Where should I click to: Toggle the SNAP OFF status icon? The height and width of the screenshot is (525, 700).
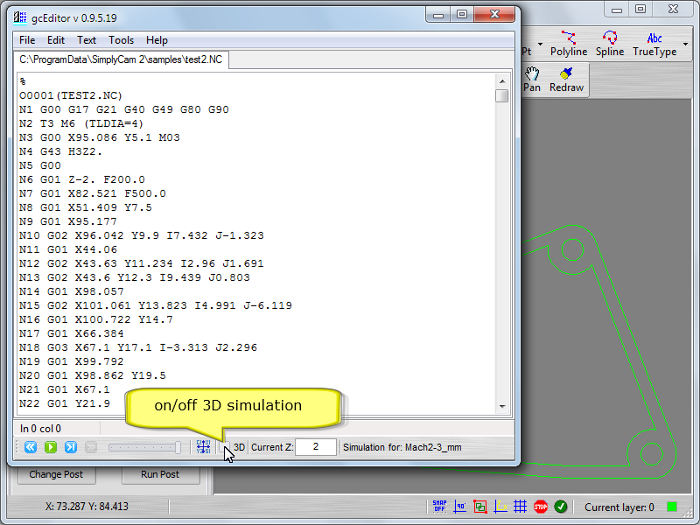pos(440,507)
